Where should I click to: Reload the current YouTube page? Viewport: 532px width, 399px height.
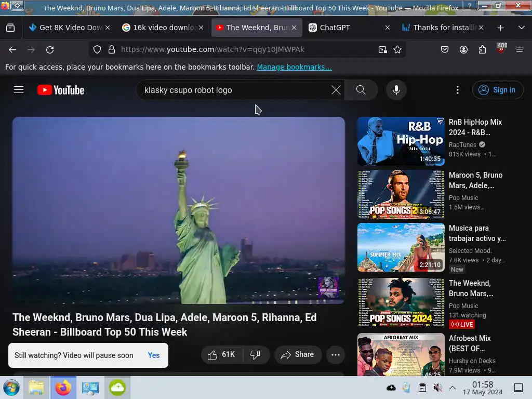pos(50,50)
